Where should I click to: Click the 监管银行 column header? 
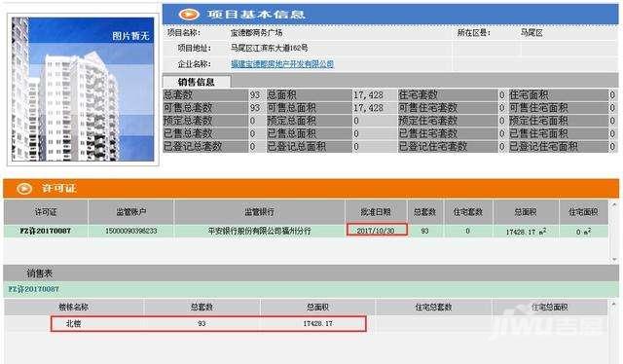pyautogui.click(x=260, y=212)
